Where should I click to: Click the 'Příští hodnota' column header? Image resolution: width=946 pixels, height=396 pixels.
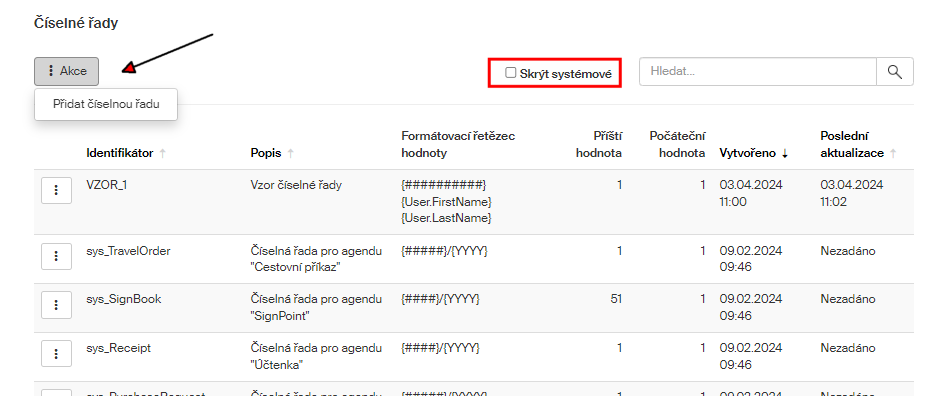coord(599,145)
